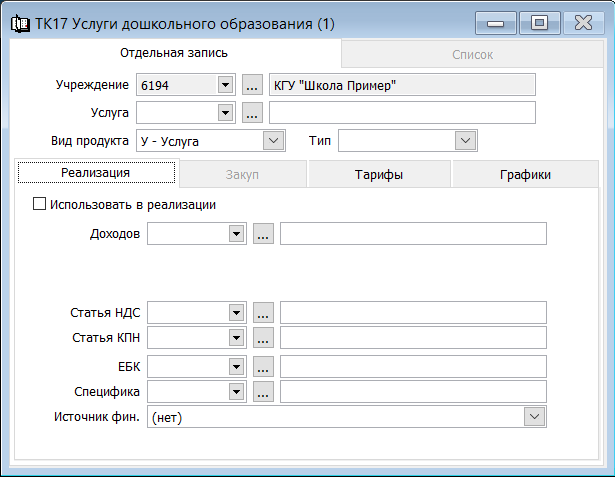This screenshot has width=615, height=477.
Task: Switch to the Тарифы tab
Action: [379, 174]
